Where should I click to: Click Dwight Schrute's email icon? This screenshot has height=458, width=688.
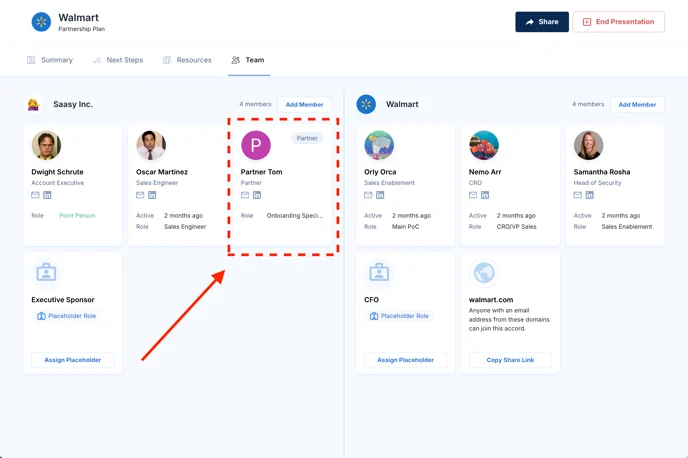point(36,195)
